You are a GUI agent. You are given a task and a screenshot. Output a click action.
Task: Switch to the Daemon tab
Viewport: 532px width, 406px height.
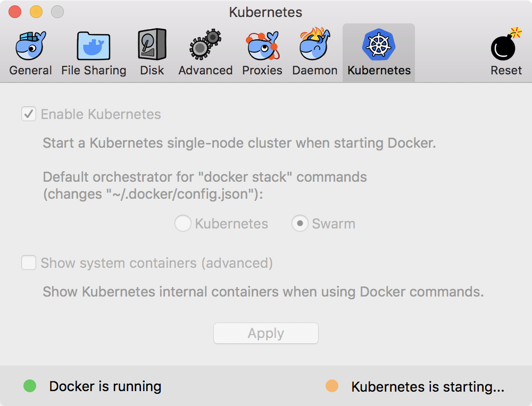314,50
